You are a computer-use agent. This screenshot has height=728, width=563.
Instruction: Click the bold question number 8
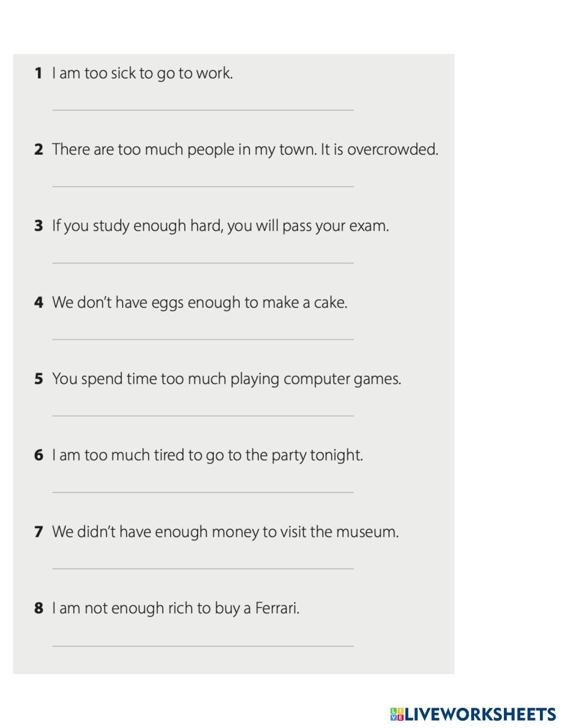38,608
